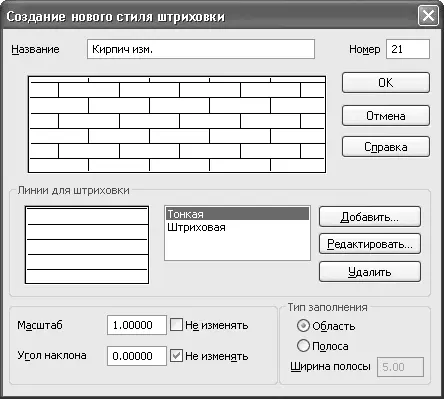Click the Ширина полосы field

click(400, 367)
